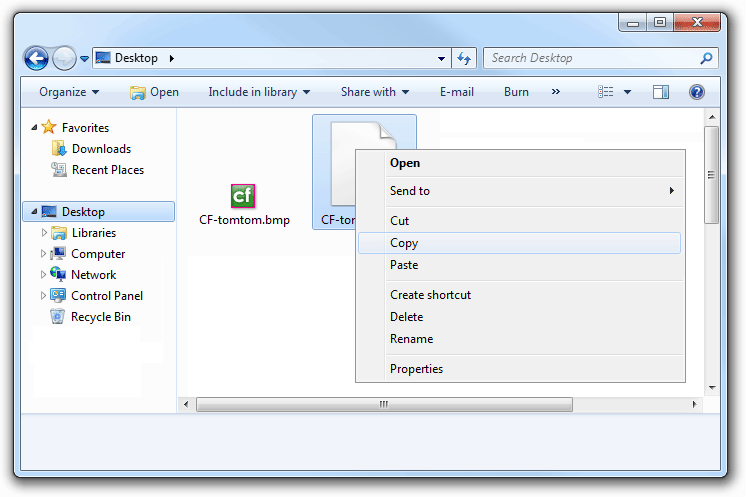Open the Recycle Bin in sidebar

coord(100,317)
